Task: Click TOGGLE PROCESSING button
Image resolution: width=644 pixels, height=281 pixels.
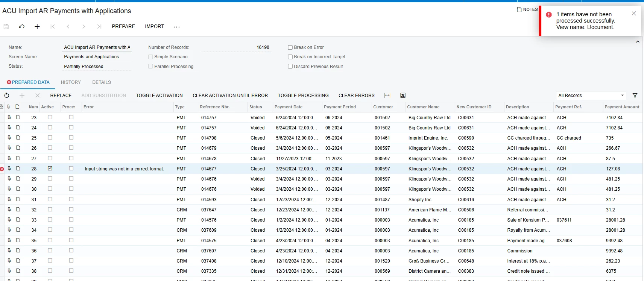Action: (303, 96)
